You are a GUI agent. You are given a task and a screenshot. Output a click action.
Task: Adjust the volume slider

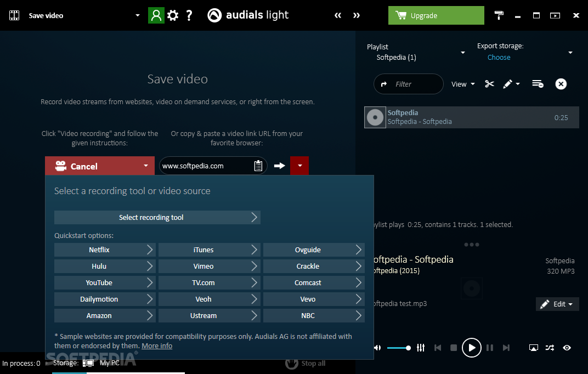399,348
